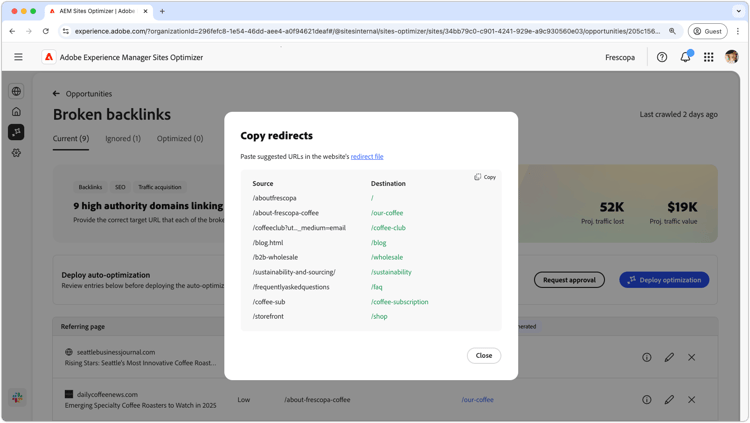Switch to the Current (9) tab

[71, 138]
